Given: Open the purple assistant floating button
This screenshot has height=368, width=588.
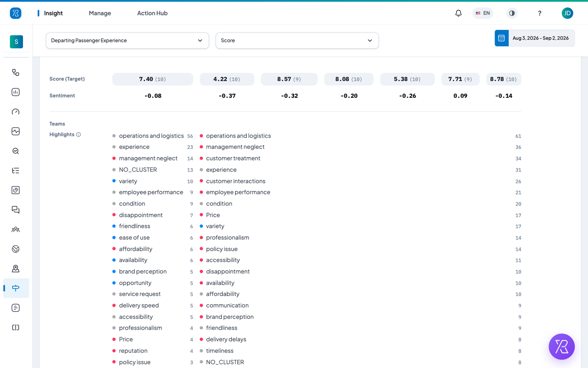Looking at the screenshot, I should point(561,347).
